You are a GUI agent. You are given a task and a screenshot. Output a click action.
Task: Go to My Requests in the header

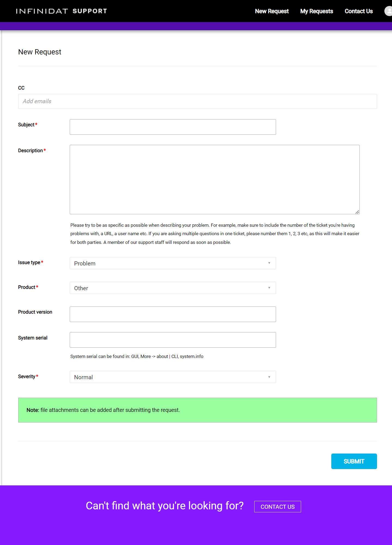pos(317,11)
